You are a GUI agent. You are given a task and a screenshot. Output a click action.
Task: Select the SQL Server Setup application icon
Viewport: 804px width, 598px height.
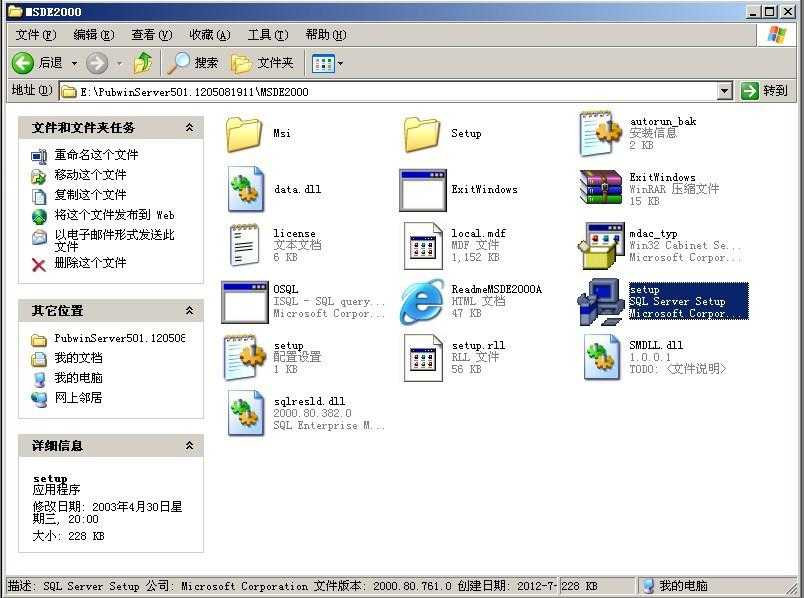point(601,302)
